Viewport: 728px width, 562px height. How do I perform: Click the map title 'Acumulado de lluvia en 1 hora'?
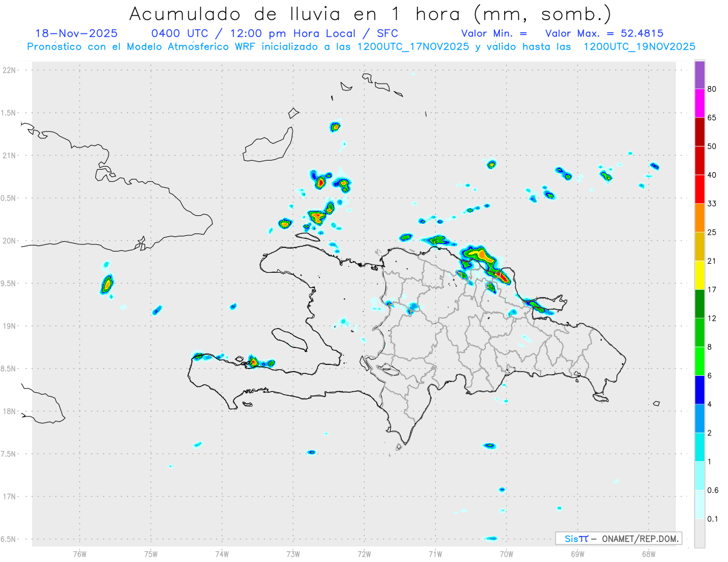pyautogui.click(x=297, y=13)
